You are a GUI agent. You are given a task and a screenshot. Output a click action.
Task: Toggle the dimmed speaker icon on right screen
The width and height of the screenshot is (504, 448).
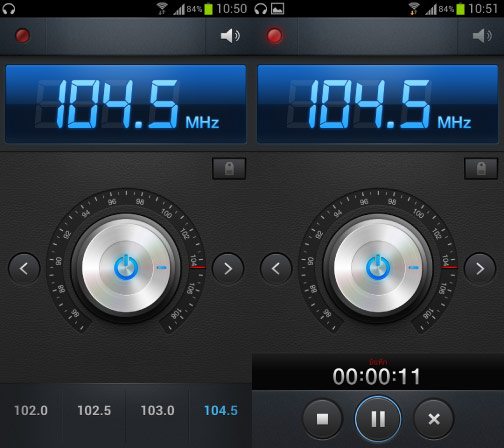pos(482,36)
